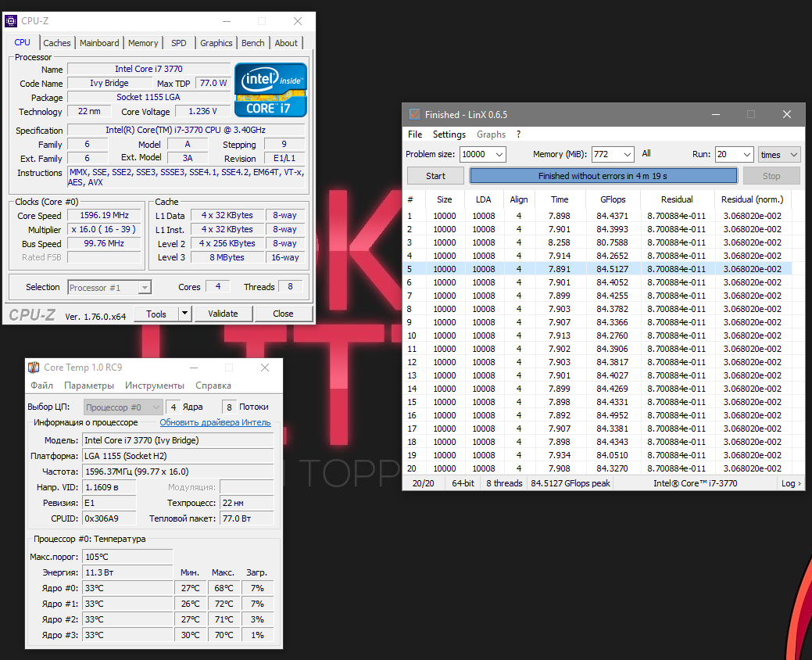Image resolution: width=812 pixels, height=660 pixels.
Task: Click the Specification field in CPU-Z
Action: click(186, 130)
